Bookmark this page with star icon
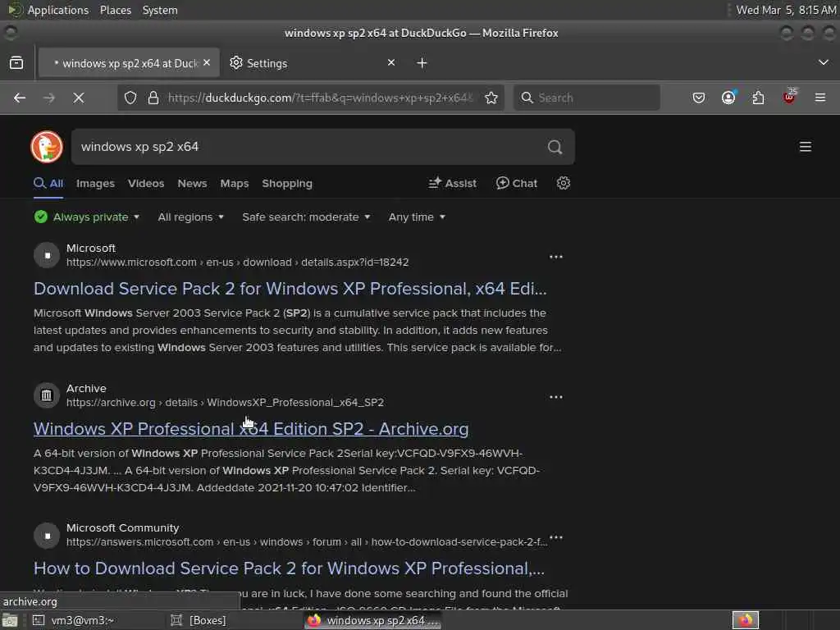Image resolution: width=840 pixels, height=630 pixels. pyautogui.click(x=491, y=98)
